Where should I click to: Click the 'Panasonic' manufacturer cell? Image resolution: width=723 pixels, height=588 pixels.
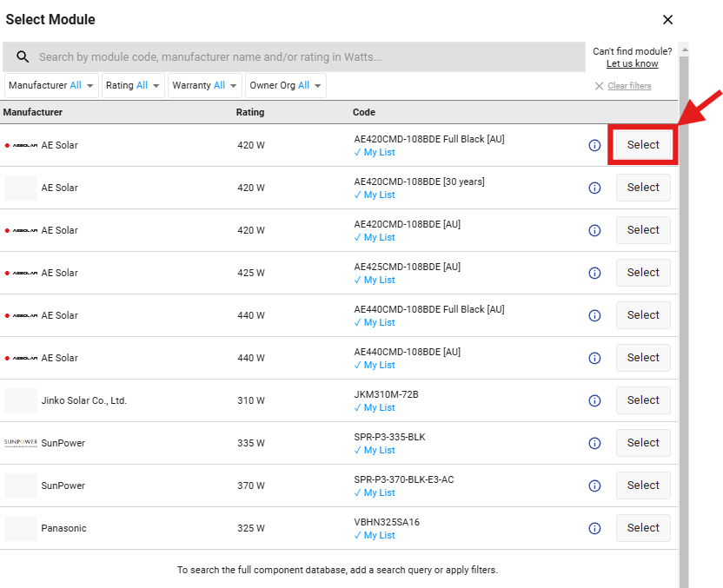[x=63, y=529]
